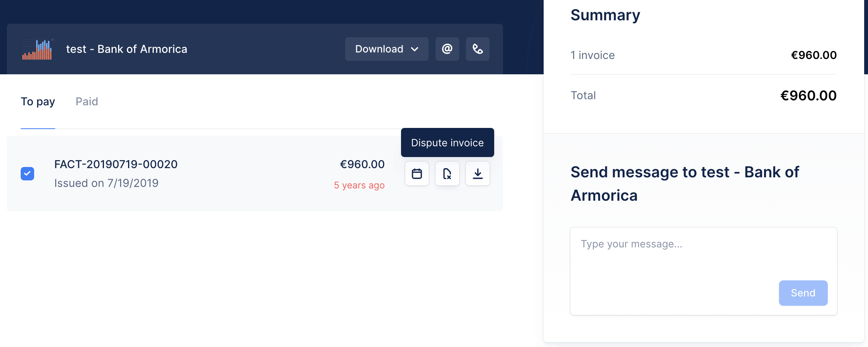Click the calendar icon on invoice row

417,174
